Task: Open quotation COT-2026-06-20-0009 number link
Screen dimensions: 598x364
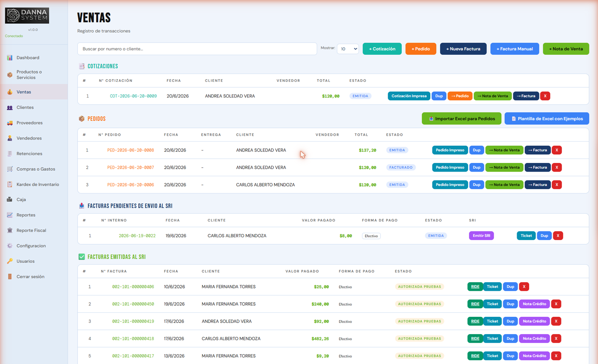Action: pos(133,96)
